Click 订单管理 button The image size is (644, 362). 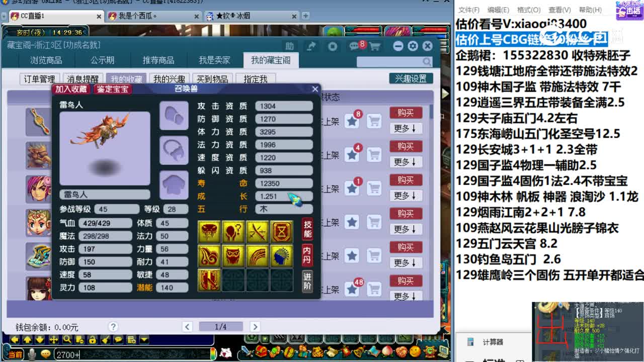pos(40,79)
